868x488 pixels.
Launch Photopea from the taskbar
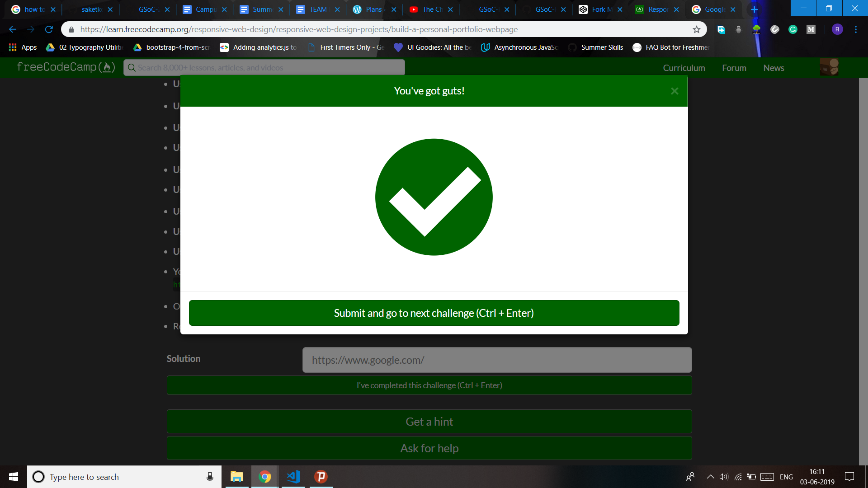pos(321,477)
